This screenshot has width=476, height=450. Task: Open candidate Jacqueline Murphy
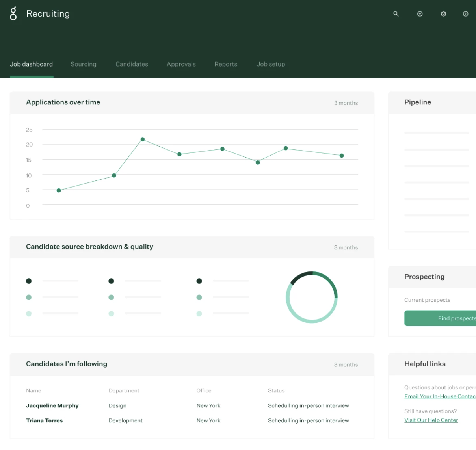(52, 405)
